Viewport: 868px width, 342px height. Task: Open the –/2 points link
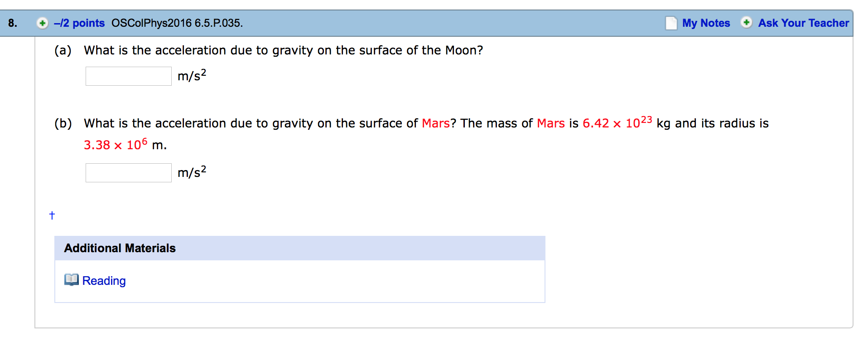coord(79,23)
